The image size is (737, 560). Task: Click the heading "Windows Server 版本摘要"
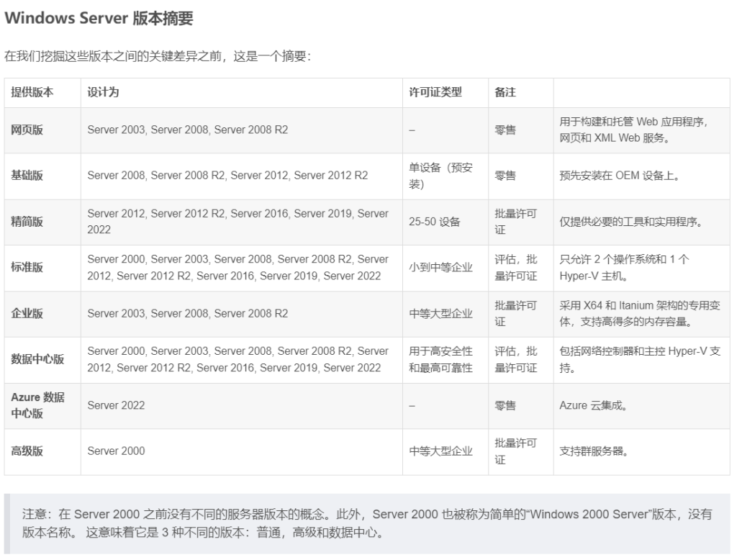click(x=99, y=18)
